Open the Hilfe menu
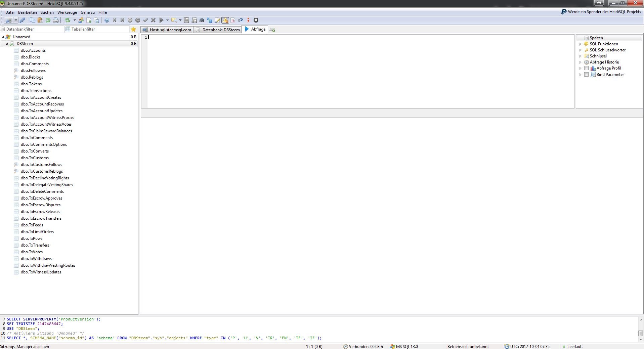This screenshot has width=644, height=349. click(103, 12)
